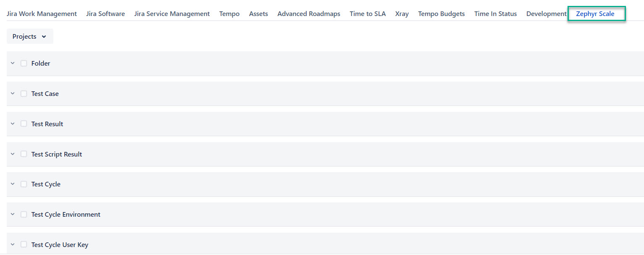Screen dimensions: 644x255
Task: Select the Zephyr Scale tab
Action: tap(595, 14)
